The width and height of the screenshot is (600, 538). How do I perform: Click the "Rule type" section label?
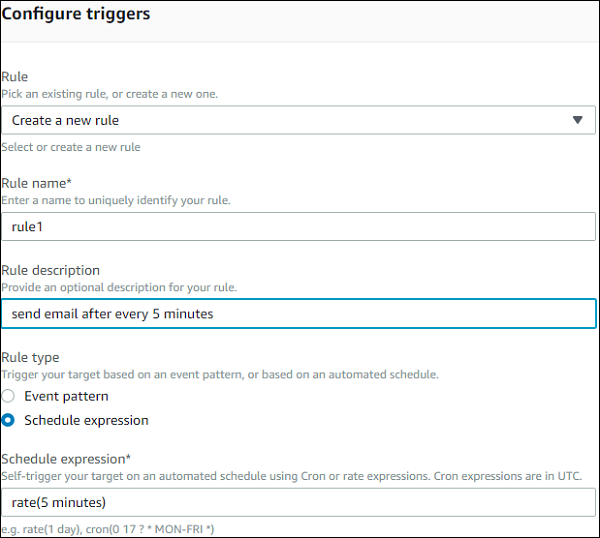coord(30,357)
